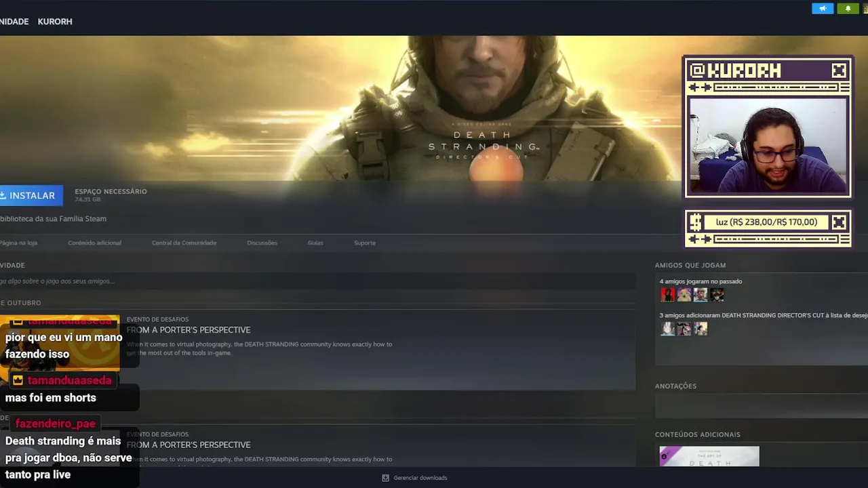The image size is (868, 488).
Task: Click the X icon on the @KURORH overlay
Action: coord(839,70)
